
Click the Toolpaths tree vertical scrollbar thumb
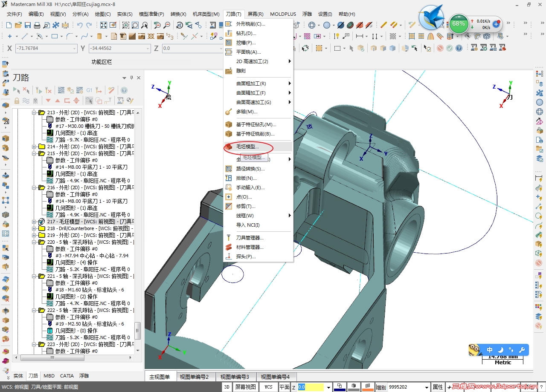[x=137, y=330]
